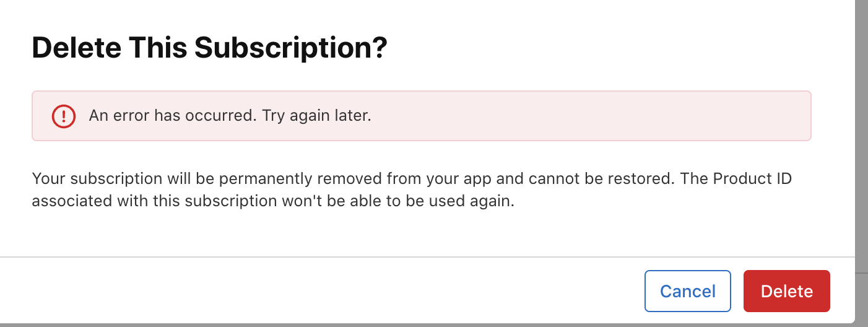Click the word 'Subscription?' in the title
Viewport: 868px width, 327px height.
click(x=290, y=48)
